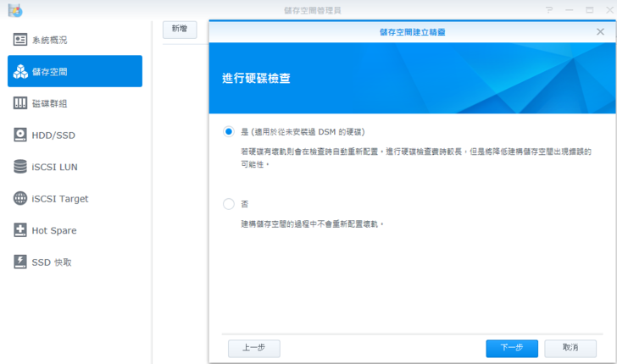Click the Hot Spare plus icon
The height and width of the screenshot is (364, 617).
pyautogui.click(x=20, y=230)
